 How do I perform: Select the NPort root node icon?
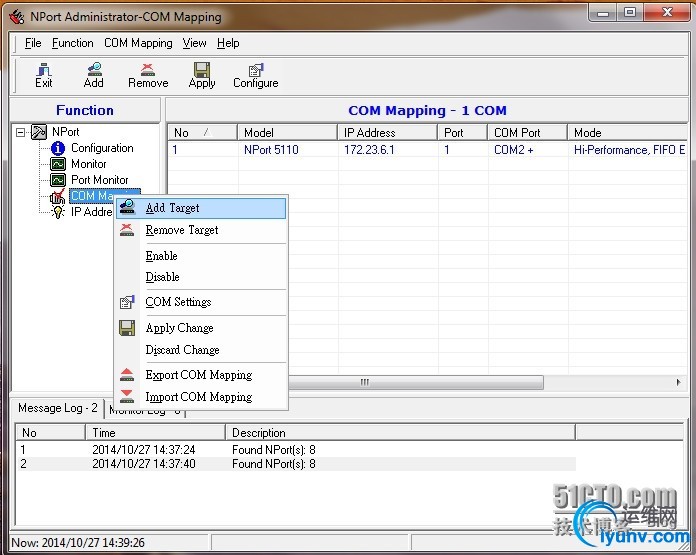[39, 132]
